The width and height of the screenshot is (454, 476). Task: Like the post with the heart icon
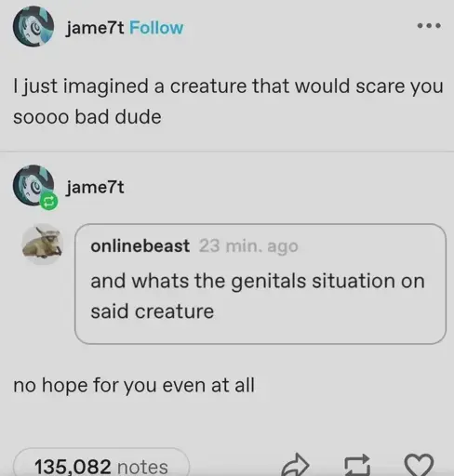419,466
